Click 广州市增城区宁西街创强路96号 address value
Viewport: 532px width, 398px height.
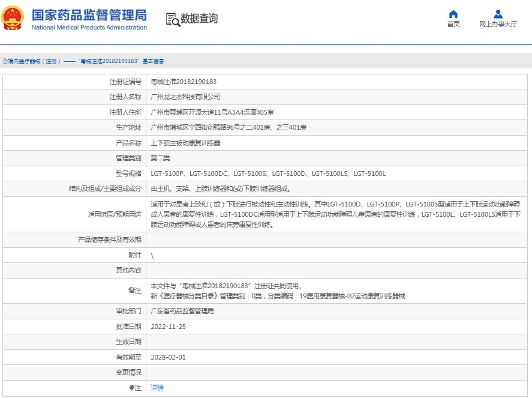tap(229, 127)
